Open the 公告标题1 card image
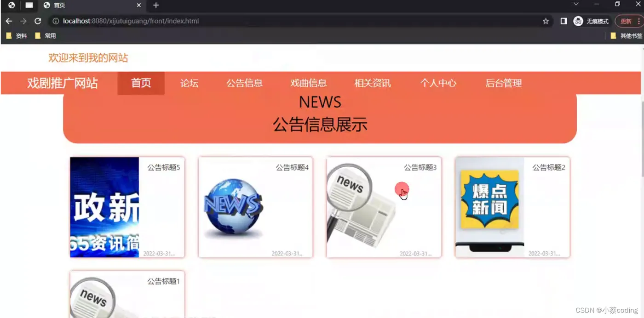 (104, 295)
